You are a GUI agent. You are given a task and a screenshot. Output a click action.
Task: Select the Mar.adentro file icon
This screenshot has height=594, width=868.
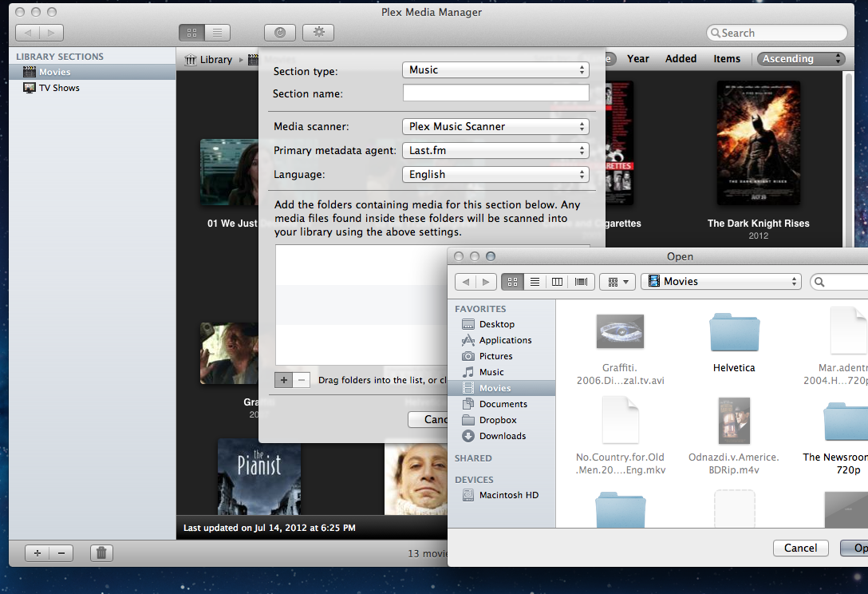pyautogui.click(x=849, y=330)
